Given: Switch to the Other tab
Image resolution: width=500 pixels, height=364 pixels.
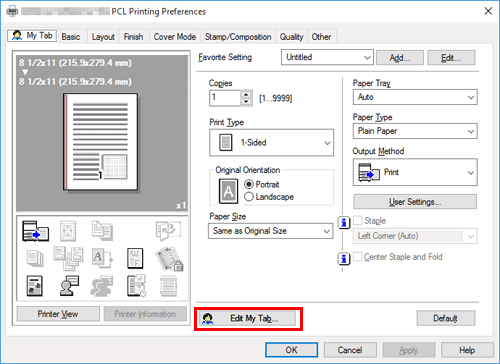Looking at the screenshot, I should [321, 37].
